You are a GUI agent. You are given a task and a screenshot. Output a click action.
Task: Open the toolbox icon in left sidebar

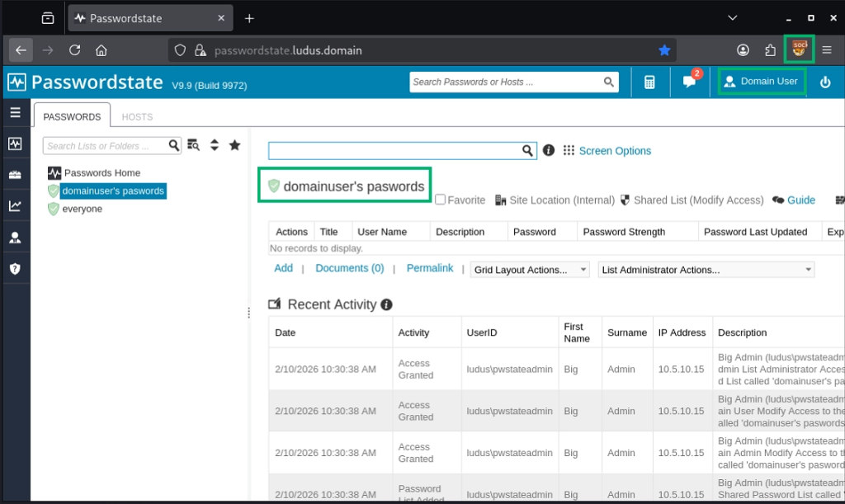[15, 175]
